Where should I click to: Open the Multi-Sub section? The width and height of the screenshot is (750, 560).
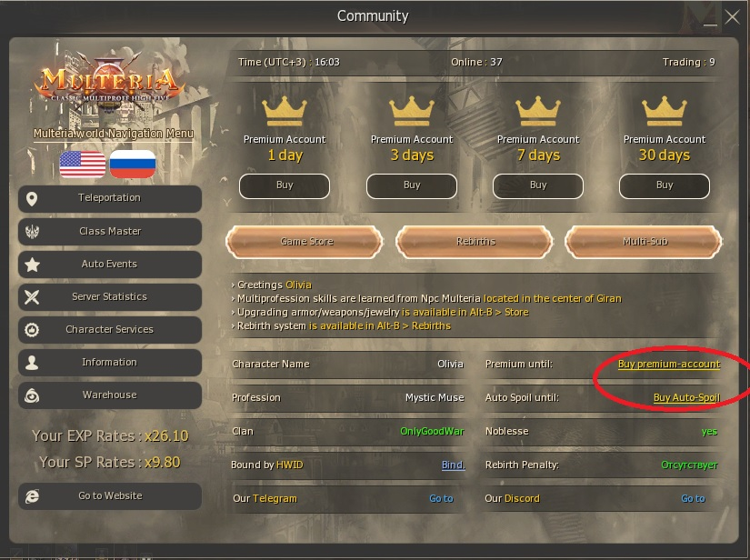644,242
